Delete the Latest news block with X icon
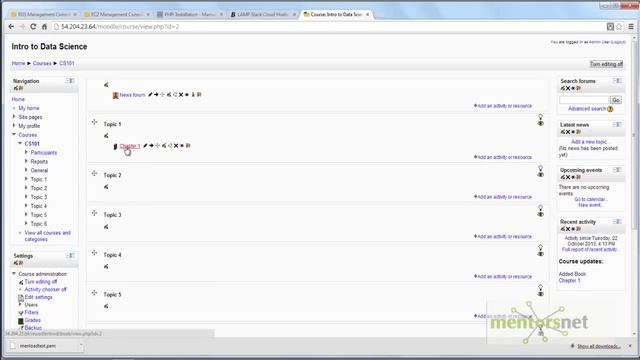The height and width of the screenshot is (360, 640). click(x=568, y=132)
